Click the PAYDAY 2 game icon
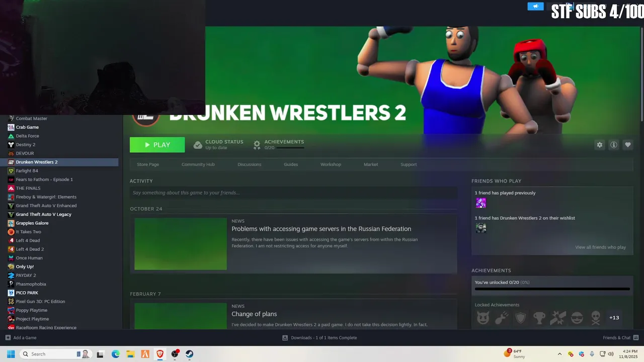644x362 pixels. click(x=11, y=276)
